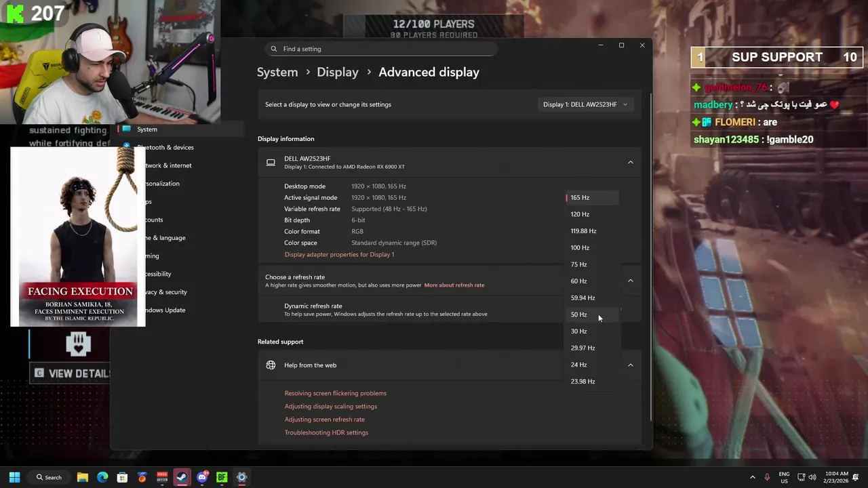The height and width of the screenshot is (488, 868).
Task: Open File Explorer from the taskbar
Action: (x=82, y=477)
